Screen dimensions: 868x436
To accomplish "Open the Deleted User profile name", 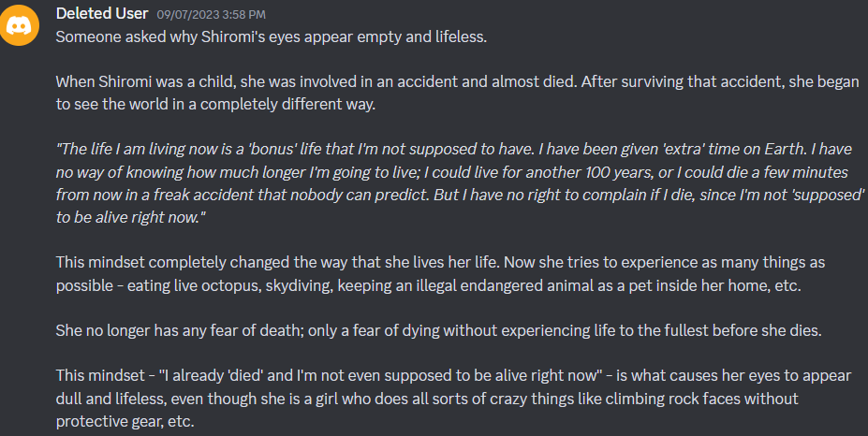I will 102,13.
